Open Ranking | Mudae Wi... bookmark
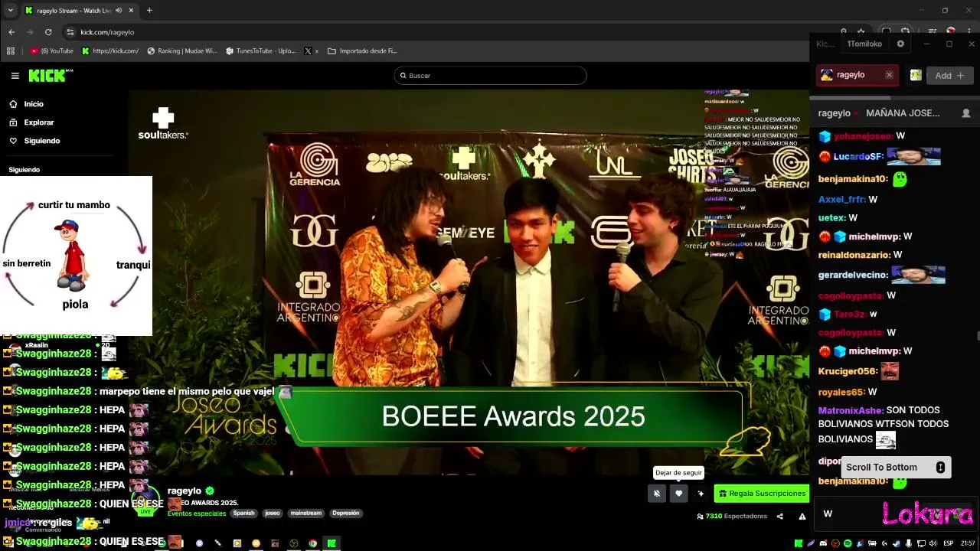 [182, 51]
